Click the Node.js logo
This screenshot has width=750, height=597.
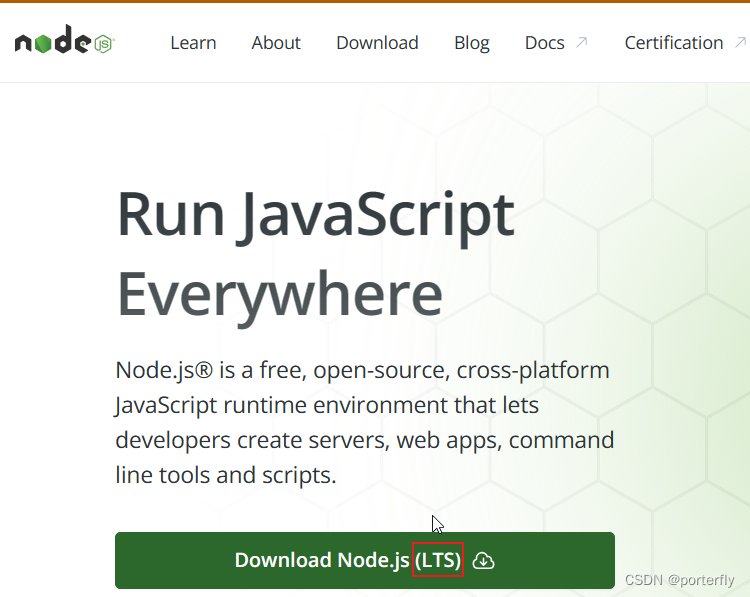click(x=65, y=40)
